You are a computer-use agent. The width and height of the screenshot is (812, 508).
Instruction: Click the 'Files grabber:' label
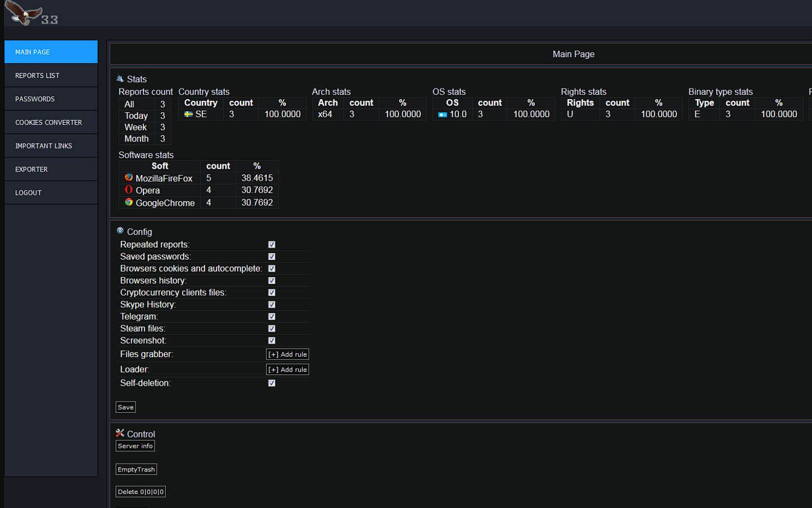(x=146, y=354)
